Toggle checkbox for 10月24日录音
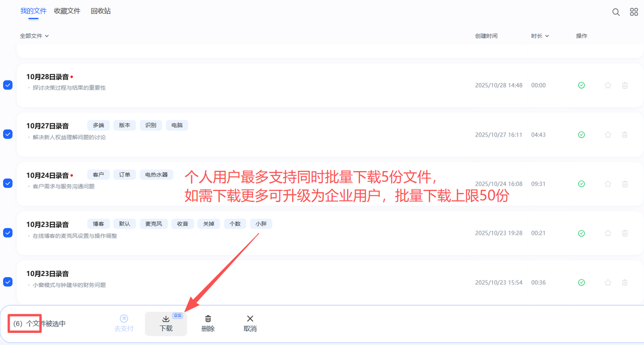This screenshot has height=345, width=644. pos(8,183)
